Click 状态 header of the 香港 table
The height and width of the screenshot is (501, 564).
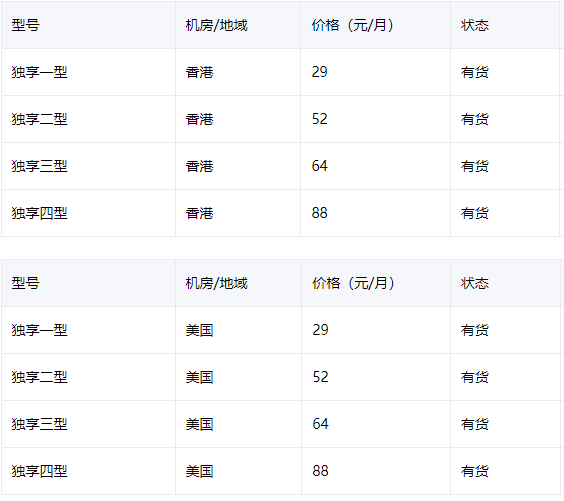[x=474, y=25]
